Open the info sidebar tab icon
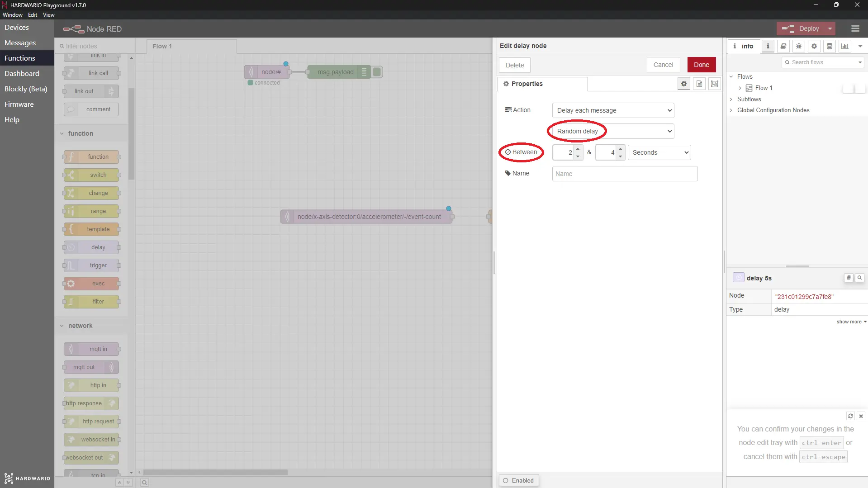 (x=768, y=46)
